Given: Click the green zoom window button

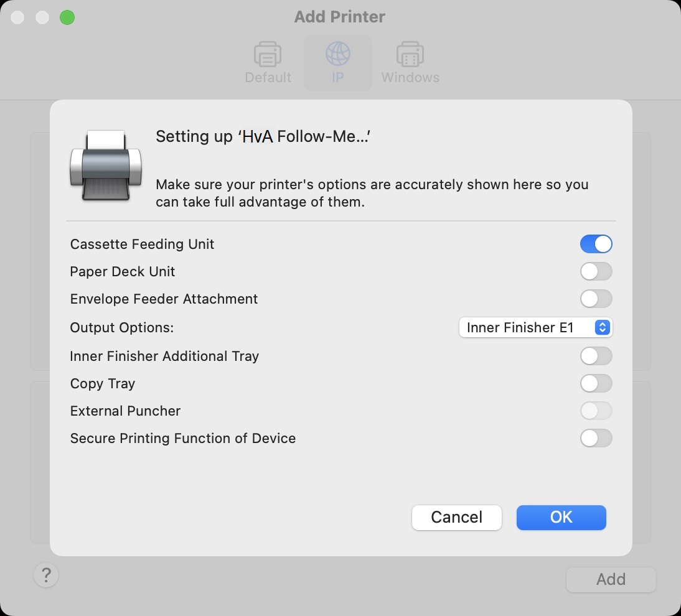Looking at the screenshot, I should tap(67, 17).
